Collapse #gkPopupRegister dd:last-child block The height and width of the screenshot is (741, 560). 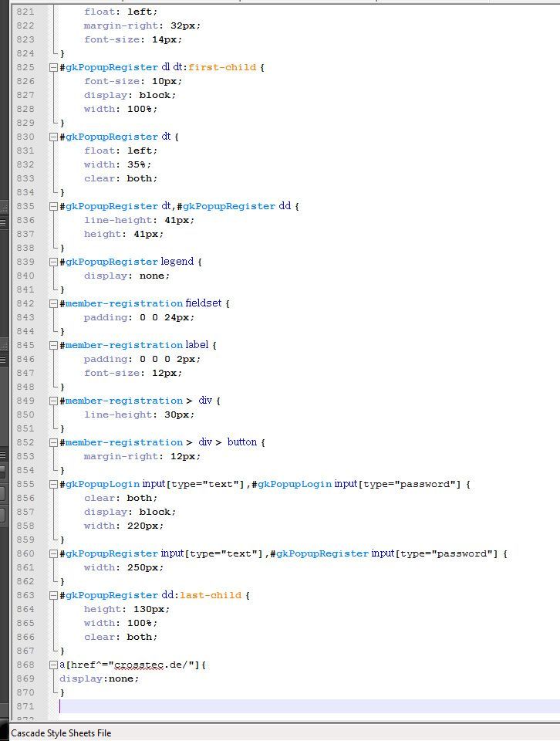[x=53, y=595]
